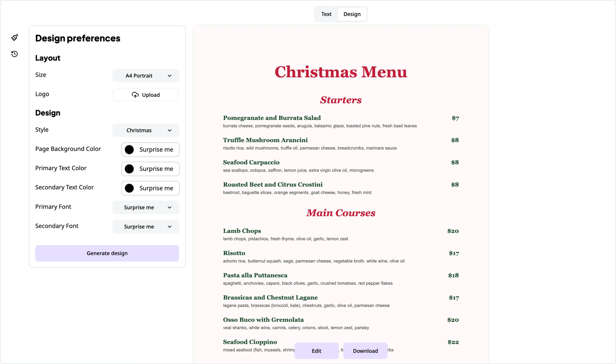Upload a logo via the Upload button
Screen dimensions: 616x364
click(x=146, y=95)
